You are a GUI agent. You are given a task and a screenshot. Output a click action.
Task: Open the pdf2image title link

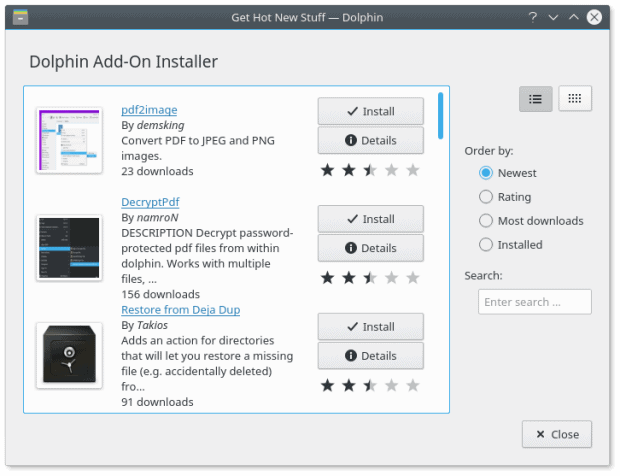[x=149, y=110]
